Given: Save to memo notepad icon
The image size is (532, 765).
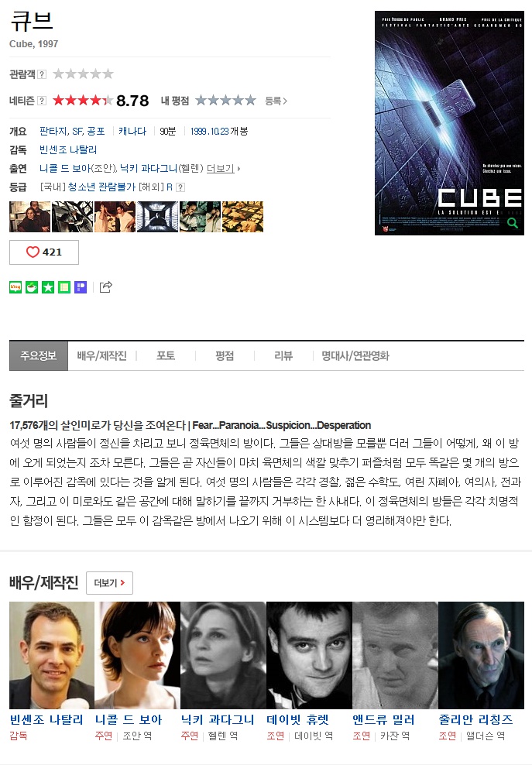Looking at the screenshot, I should point(64,287).
